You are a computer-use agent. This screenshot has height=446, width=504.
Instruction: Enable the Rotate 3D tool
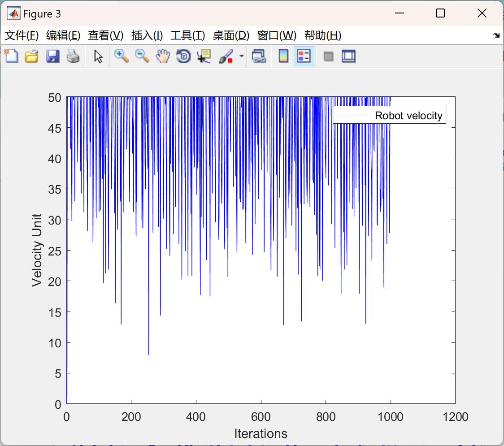[183, 56]
